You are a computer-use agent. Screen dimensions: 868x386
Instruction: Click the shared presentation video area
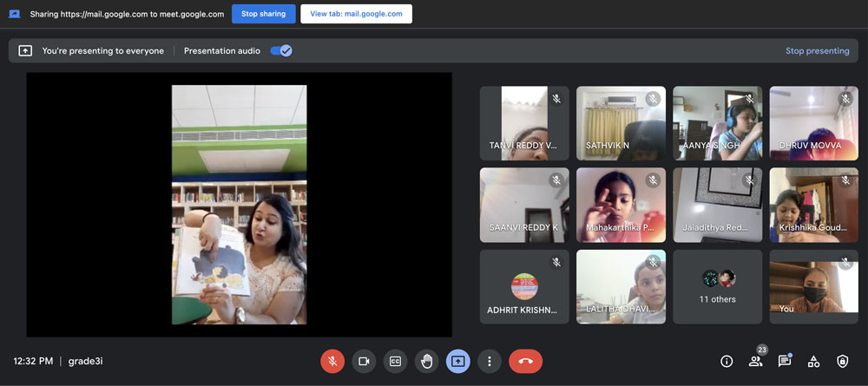239,205
